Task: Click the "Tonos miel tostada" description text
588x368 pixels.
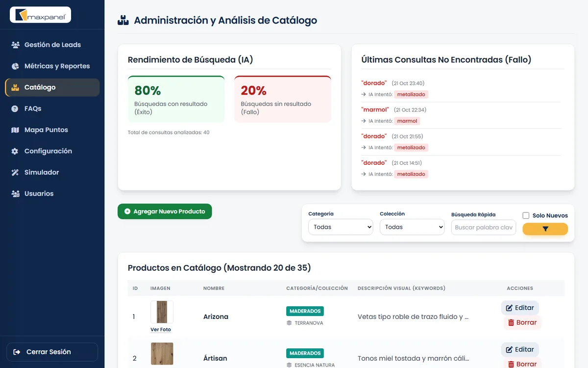Action: 413,359
